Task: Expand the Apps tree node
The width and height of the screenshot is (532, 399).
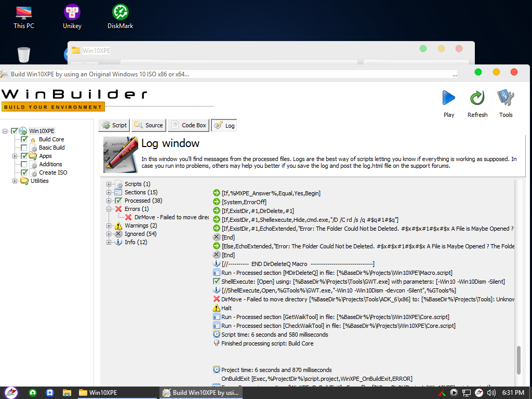Action: click(15, 156)
